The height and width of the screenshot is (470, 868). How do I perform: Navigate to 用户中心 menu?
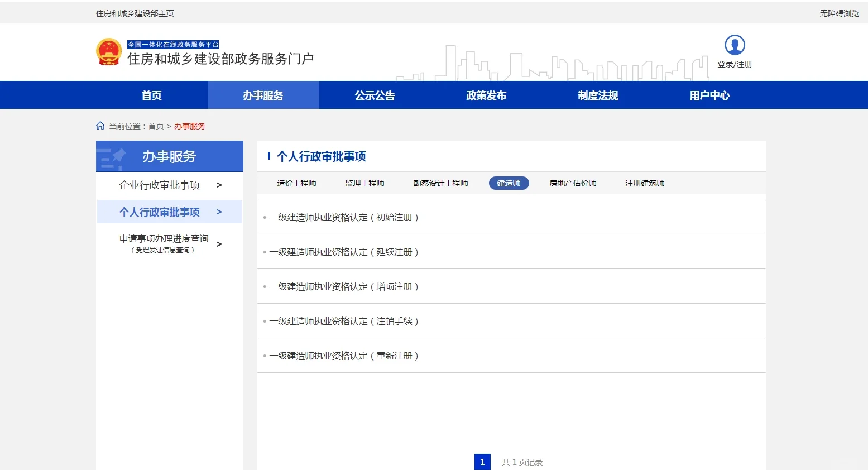708,95
